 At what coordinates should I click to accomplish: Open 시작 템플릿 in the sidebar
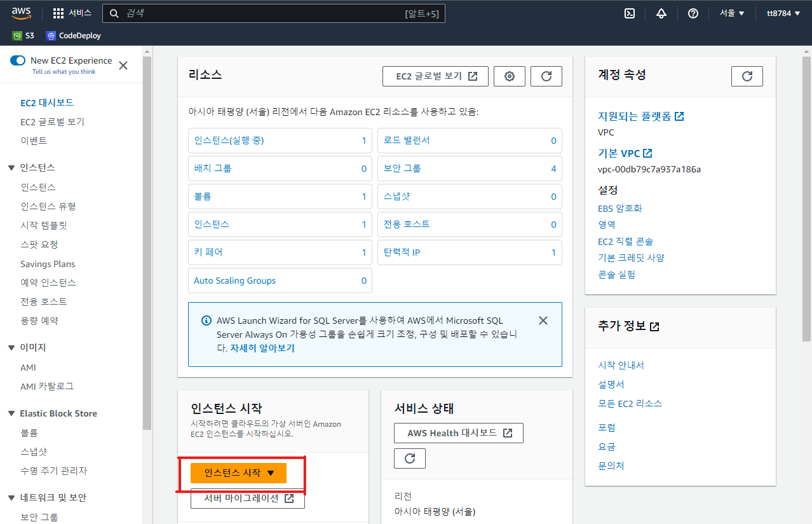coord(44,225)
